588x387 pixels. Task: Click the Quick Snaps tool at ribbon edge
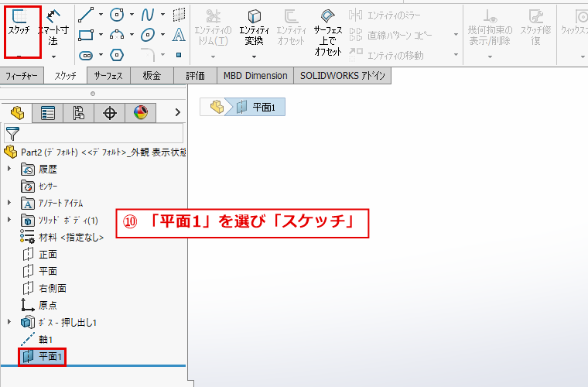[x=576, y=23]
